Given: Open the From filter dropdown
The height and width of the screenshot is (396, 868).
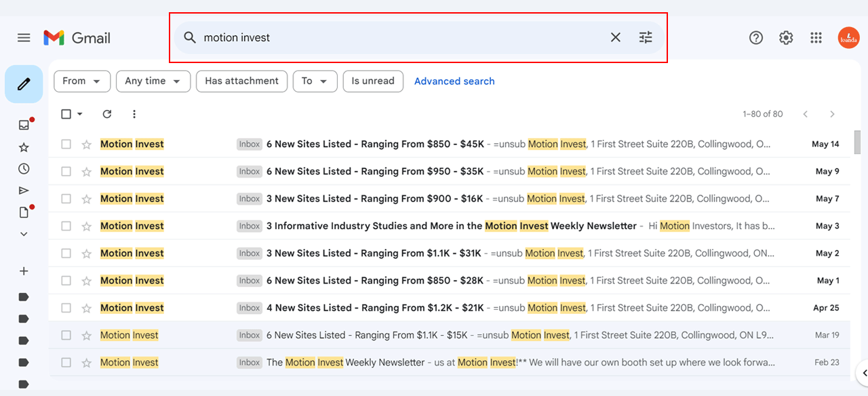Looking at the screenshot, I should (x=81, y=81).
